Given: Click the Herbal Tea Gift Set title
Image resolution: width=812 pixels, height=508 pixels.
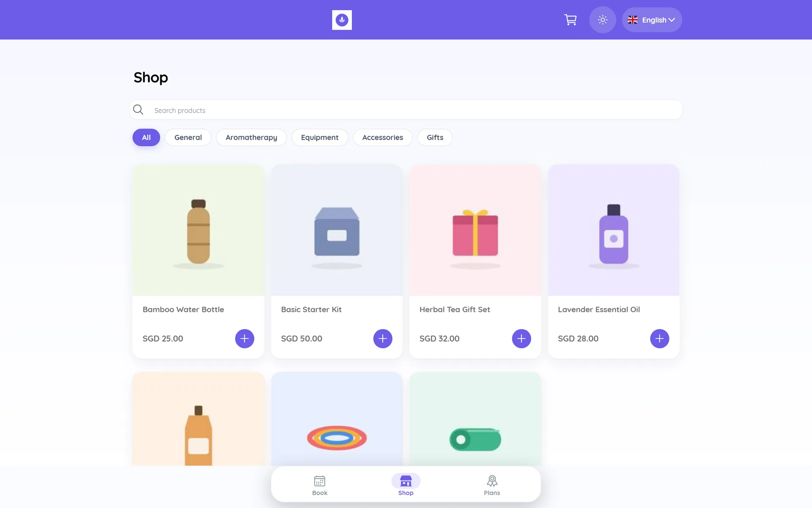Looking at the screenshot, I should 455,309.
